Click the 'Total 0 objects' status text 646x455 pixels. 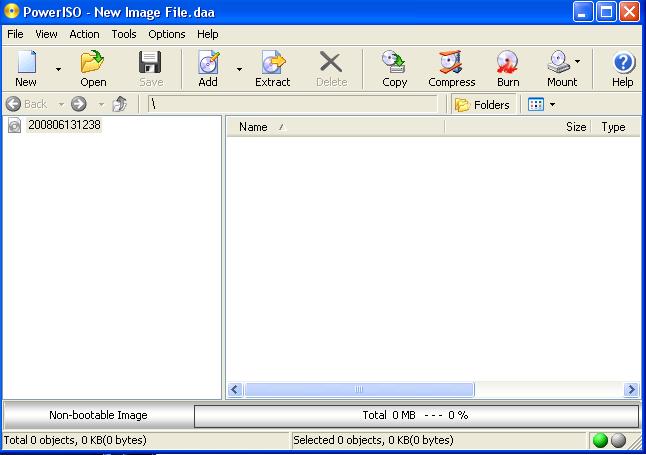point(75,440)
